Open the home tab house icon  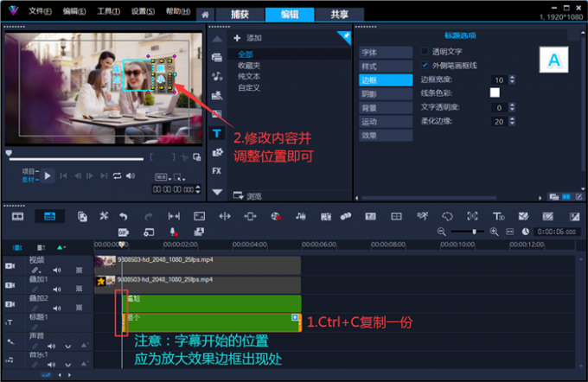click(205, 15)
